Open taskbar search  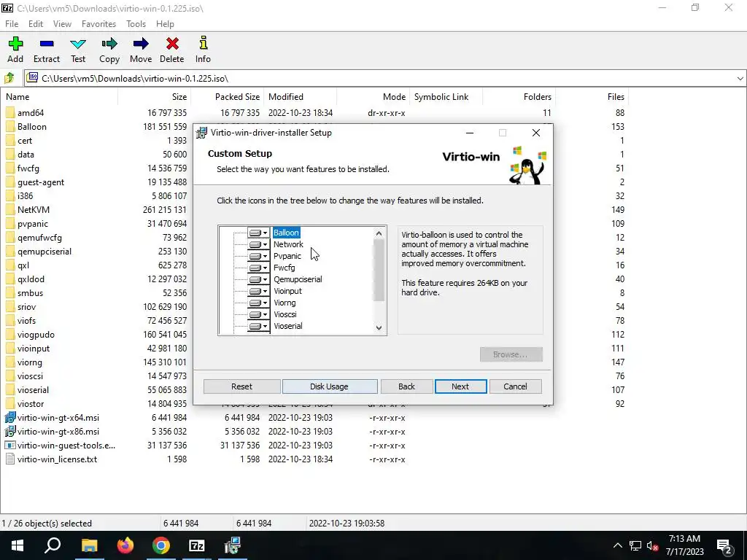53,545
